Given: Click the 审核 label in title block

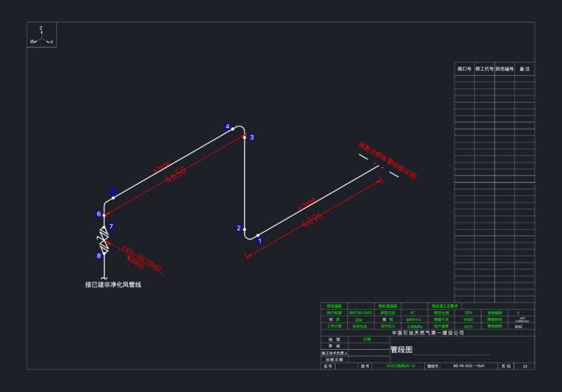Looking at the screenshot, I should [x=334, y=346].
